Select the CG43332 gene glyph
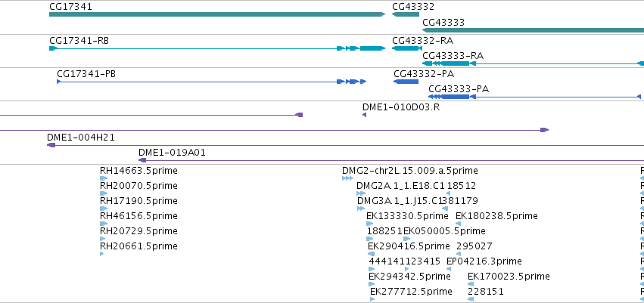Viewport: 644px width, 303px height. (406, 14)
